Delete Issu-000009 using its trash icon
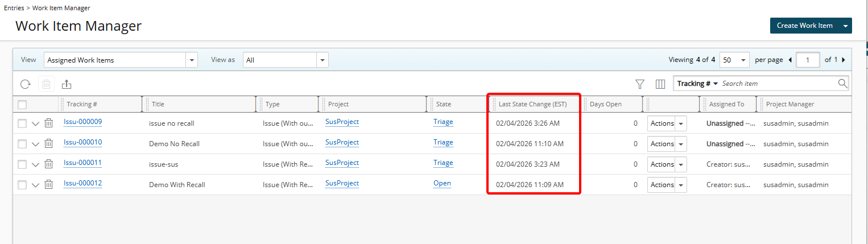Viewport: 868px width, 244px height. click(x=49, y=123)
